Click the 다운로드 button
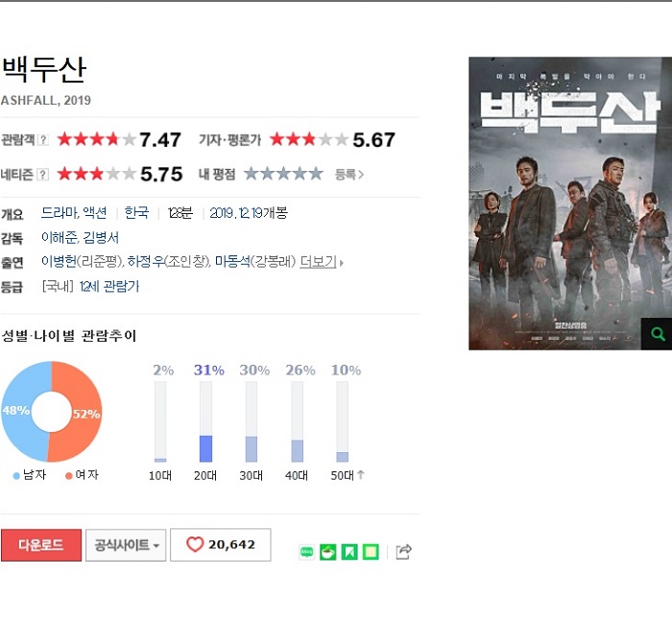Screen dimensions: 672x623 point(41,545)
